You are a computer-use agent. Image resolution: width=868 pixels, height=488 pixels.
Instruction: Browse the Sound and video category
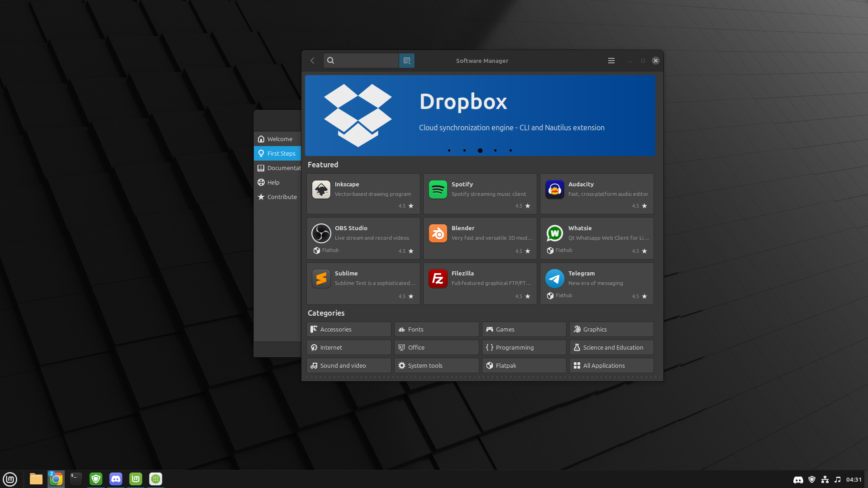tap(349, 365)
